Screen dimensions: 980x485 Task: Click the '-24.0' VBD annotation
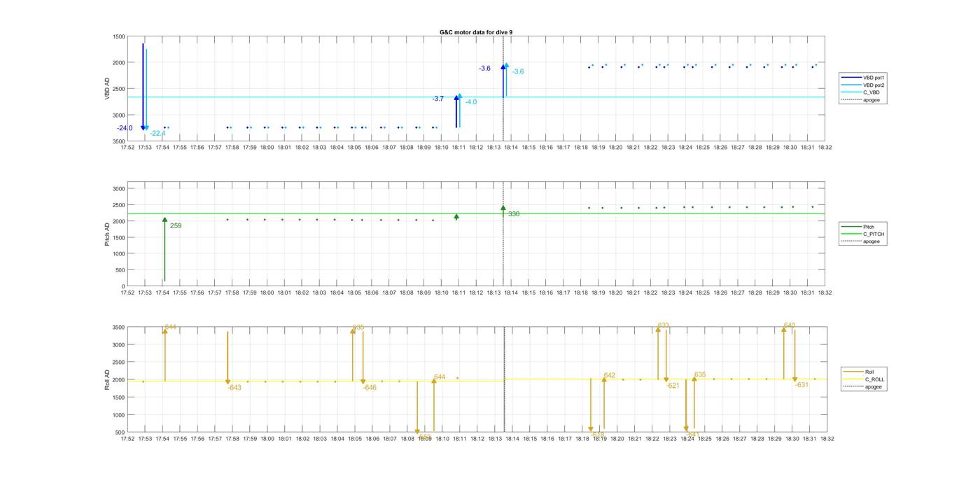pyautogui.click(x=125, y=128)
